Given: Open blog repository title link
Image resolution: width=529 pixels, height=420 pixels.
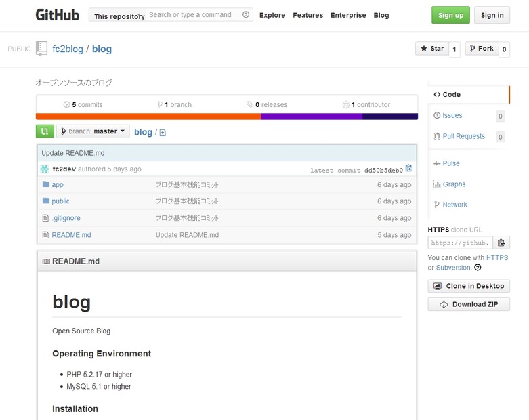Looking at the screenshot, I should point(102,49).
